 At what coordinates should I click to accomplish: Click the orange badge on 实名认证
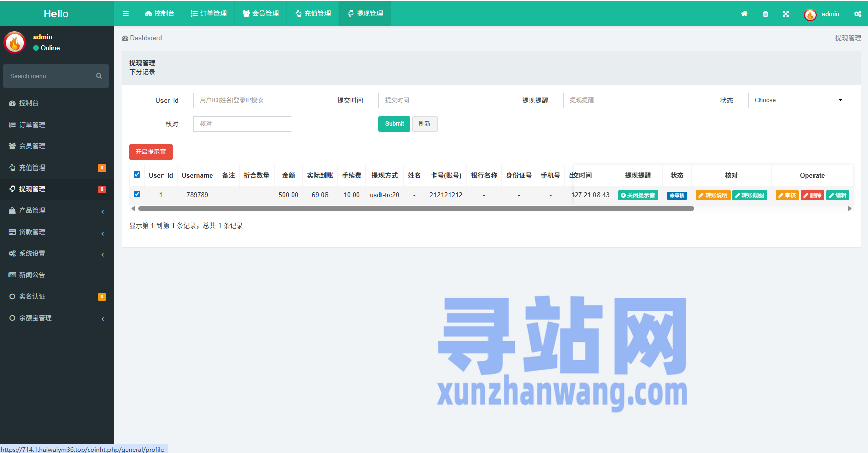102,297
